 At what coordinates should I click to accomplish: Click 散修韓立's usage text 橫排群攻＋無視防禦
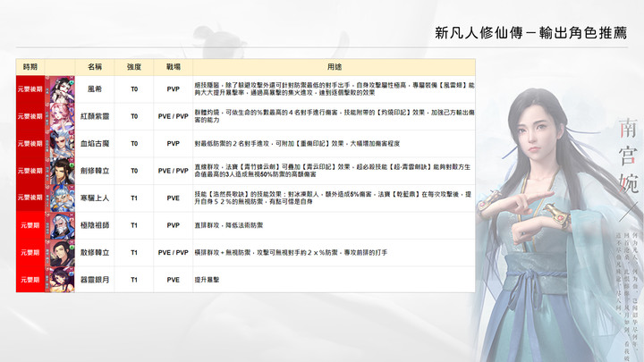click(x=291, y=252)
